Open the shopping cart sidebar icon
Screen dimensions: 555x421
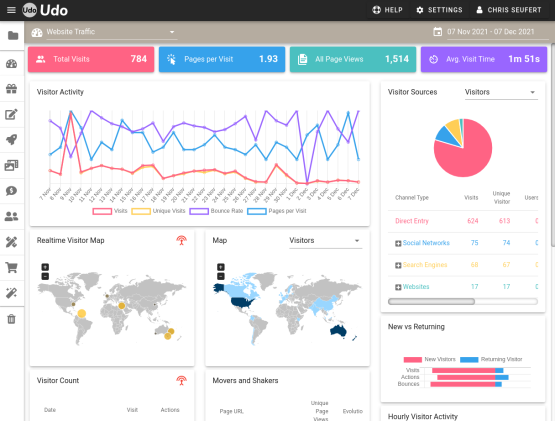(x=12, y=268)
